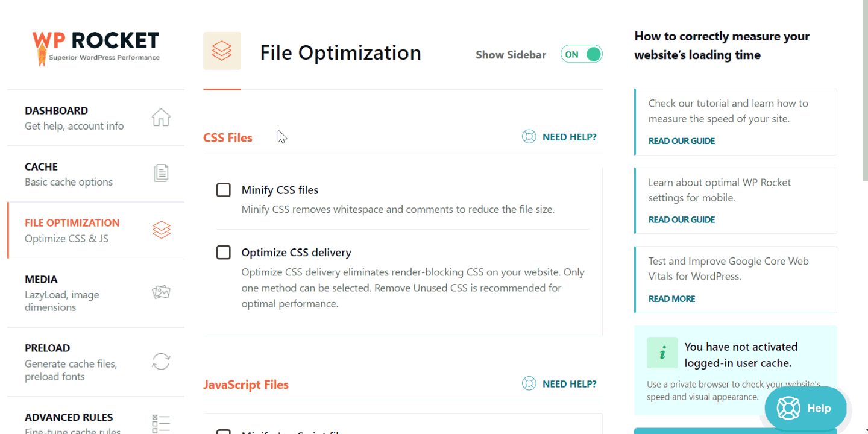Viewport: 868px width, 434px height.
Task: Go to the Media settings tab
Action: [62, 293]
